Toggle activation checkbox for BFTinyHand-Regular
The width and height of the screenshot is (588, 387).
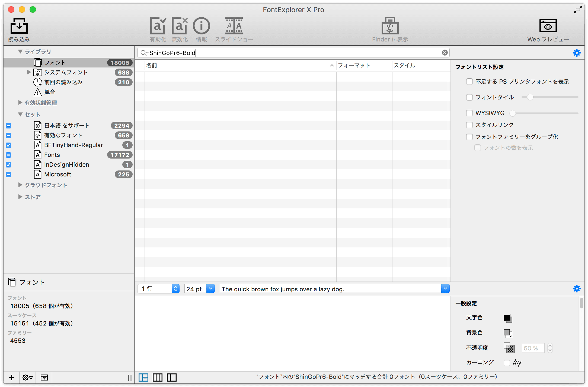pyautogui.click(x=8, y=145)
